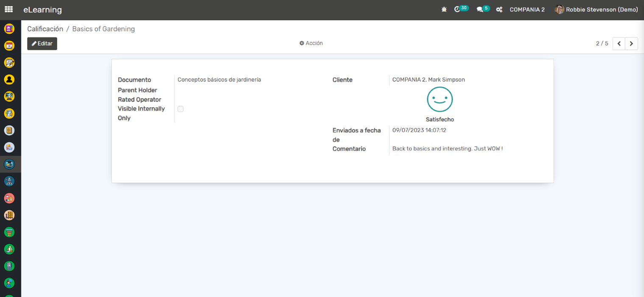644x297 pixels.
Task: Click the person silhouette icon in sidebar
Action: click(x=9, y=79)
